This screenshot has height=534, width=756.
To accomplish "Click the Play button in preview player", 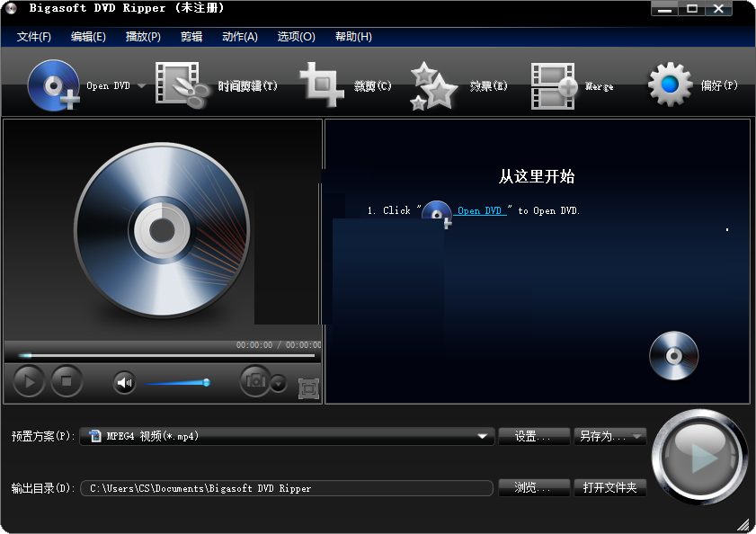I will (x=29, y=381).
